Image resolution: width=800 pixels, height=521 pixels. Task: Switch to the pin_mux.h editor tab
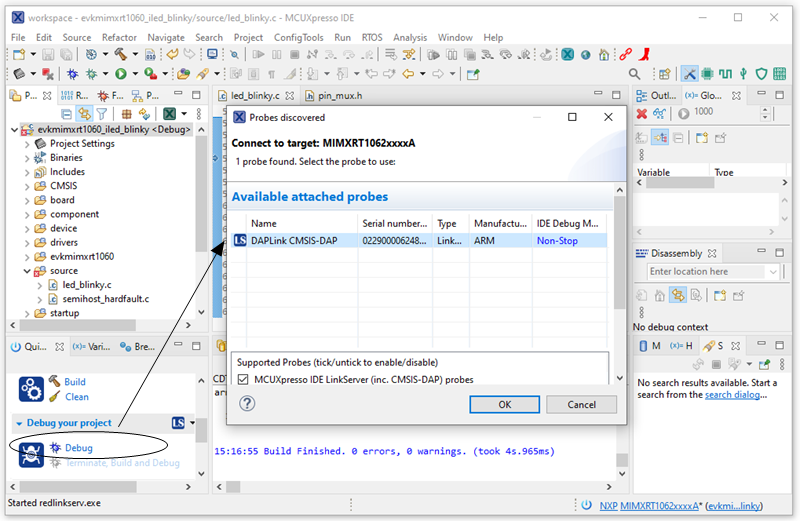tap(334, 95)
